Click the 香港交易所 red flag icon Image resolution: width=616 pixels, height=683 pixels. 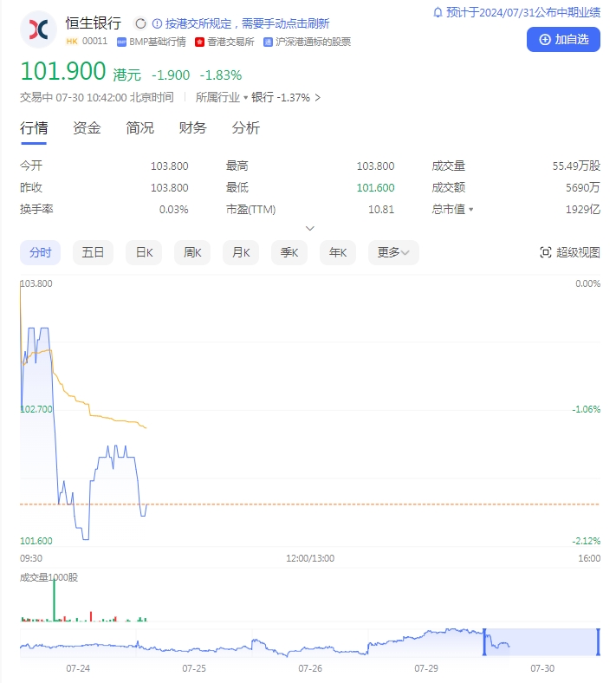tap(199, 42)
